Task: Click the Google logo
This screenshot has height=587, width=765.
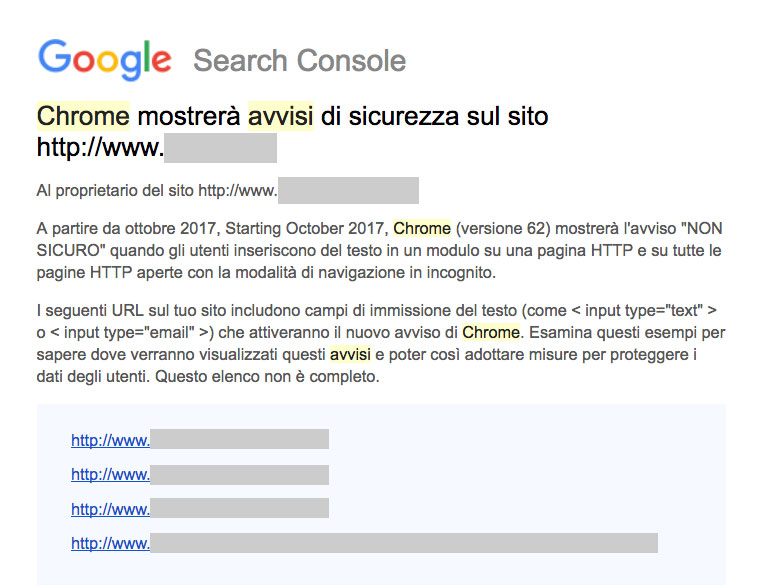Action: point(105,60)
